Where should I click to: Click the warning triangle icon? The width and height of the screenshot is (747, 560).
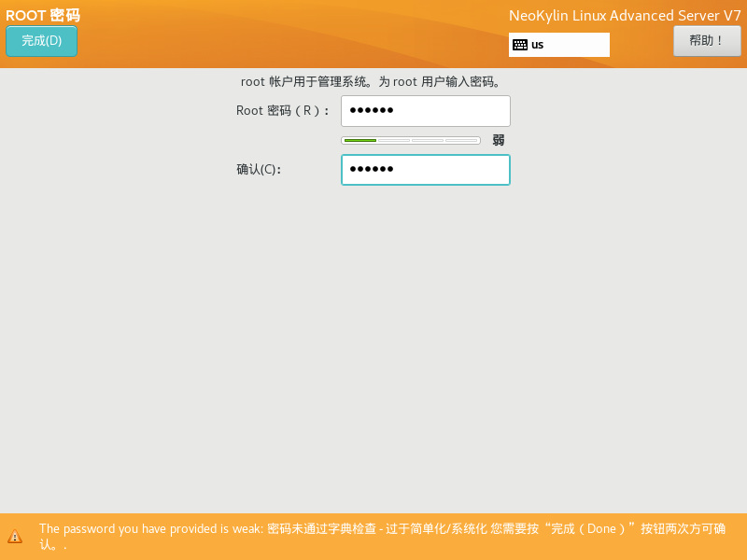point(15,536)
